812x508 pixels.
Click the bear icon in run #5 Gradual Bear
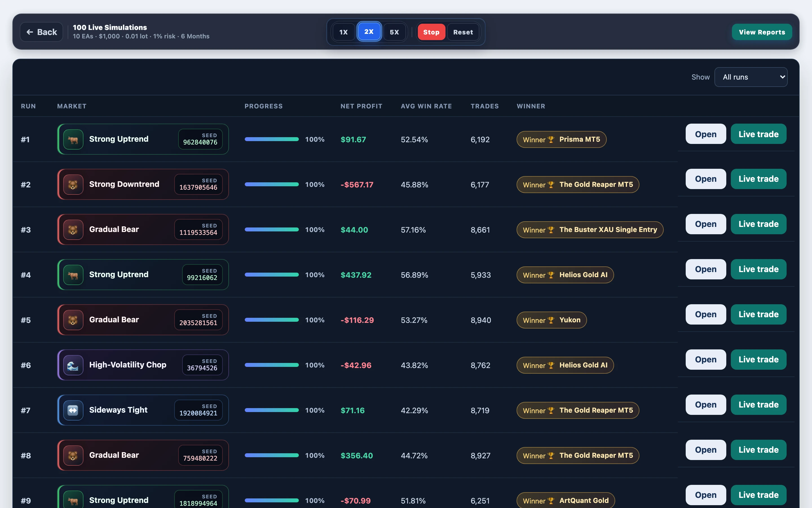pyautogui.click(x=73, y=320)
